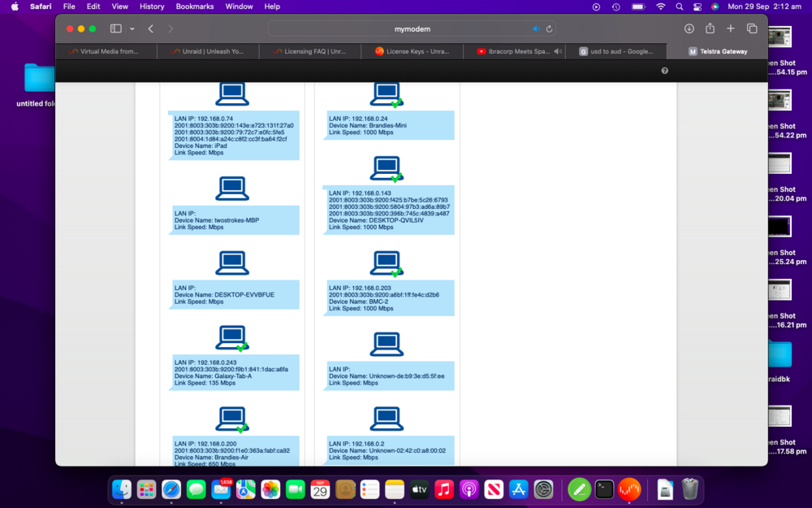The width and height of the screenshot is (812, 508).
Task: Click the Wi-Fi status icon
Action: tap(660, 7)
